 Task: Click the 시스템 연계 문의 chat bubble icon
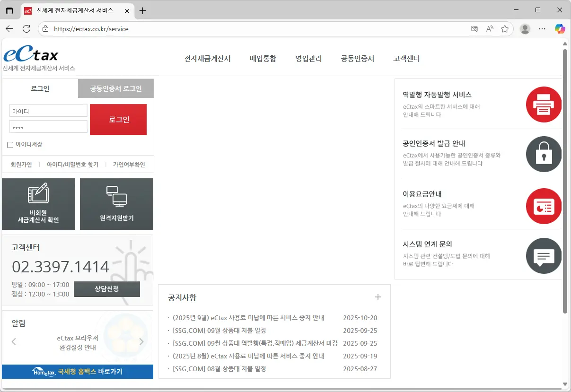pos(543,256)
